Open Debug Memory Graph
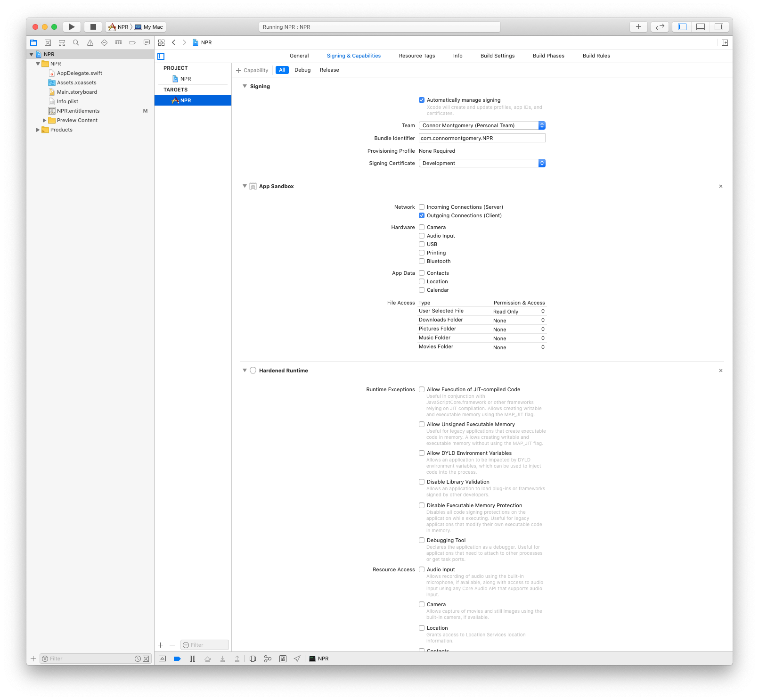The image size is (759, 700). click(268, 659)
